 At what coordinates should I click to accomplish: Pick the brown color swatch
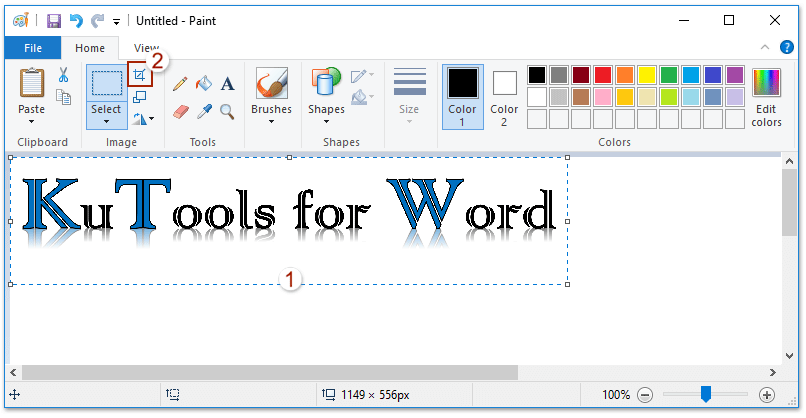pos(581,97)
